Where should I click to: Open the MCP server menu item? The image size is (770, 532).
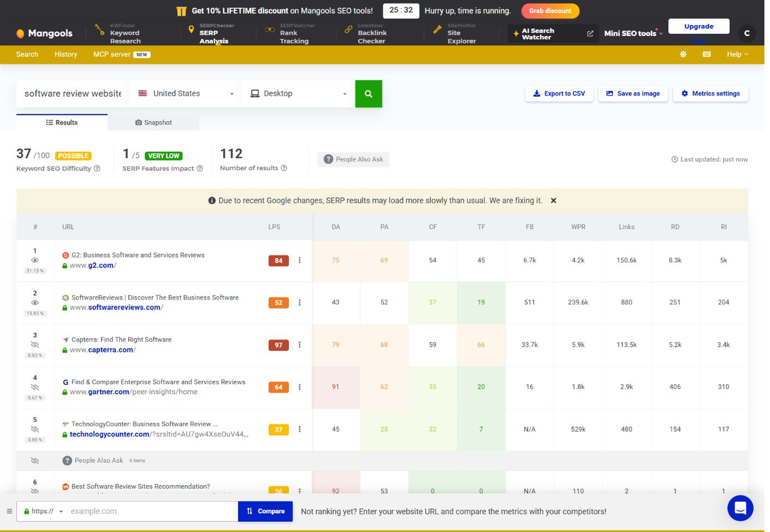(122, 54)
